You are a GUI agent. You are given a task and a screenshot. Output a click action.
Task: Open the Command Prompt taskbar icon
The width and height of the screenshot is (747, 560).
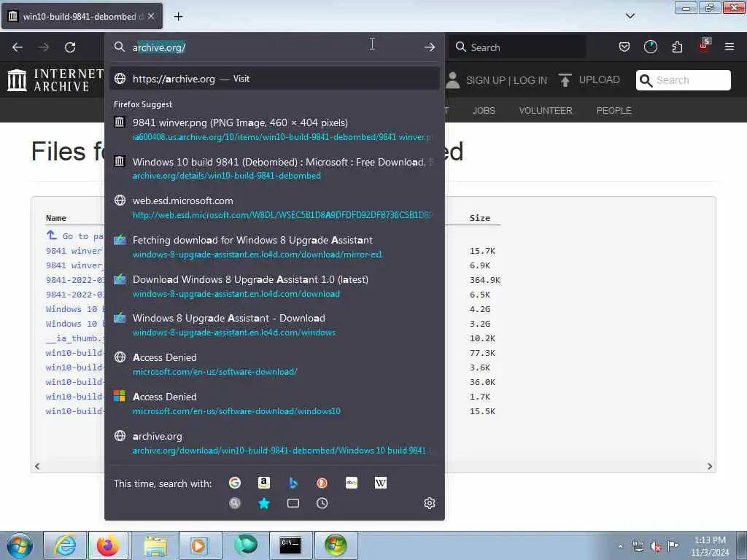click(290, 545)
